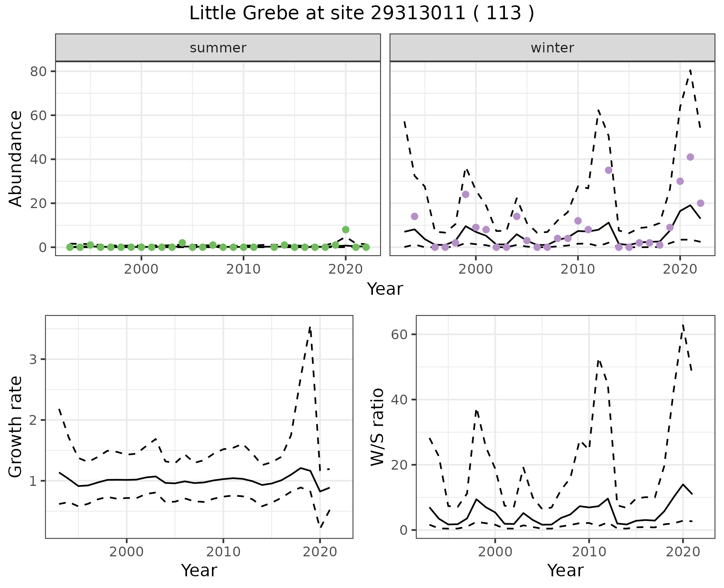Click the Year label below abundance panels
Screen dimensions: 724x588
385,289
